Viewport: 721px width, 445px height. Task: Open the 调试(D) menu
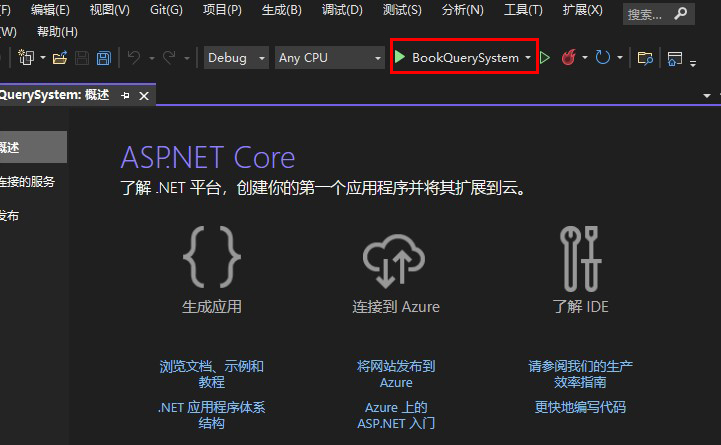click(342, 10)
